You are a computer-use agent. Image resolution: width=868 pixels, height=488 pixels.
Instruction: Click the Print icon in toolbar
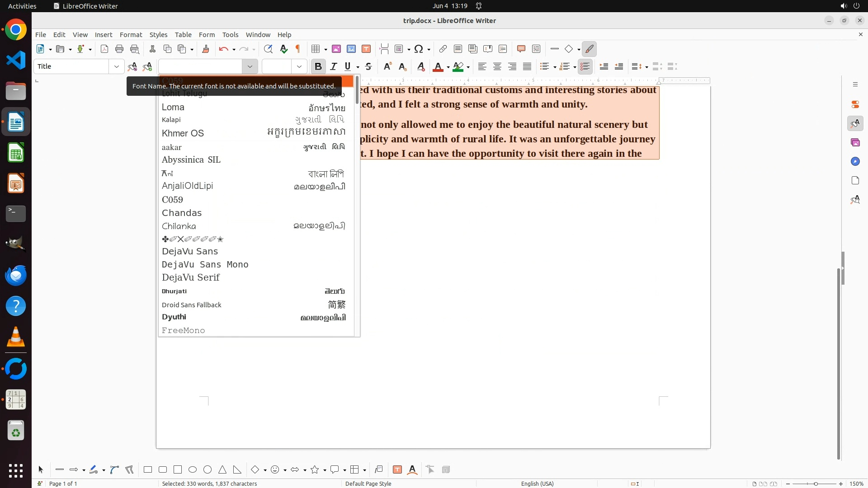click(119, 49)
